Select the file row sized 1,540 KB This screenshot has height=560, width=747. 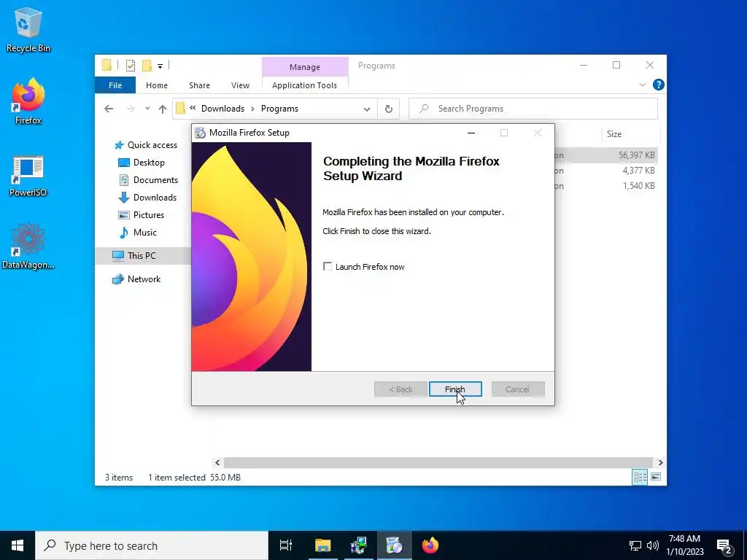click(606, 186)
